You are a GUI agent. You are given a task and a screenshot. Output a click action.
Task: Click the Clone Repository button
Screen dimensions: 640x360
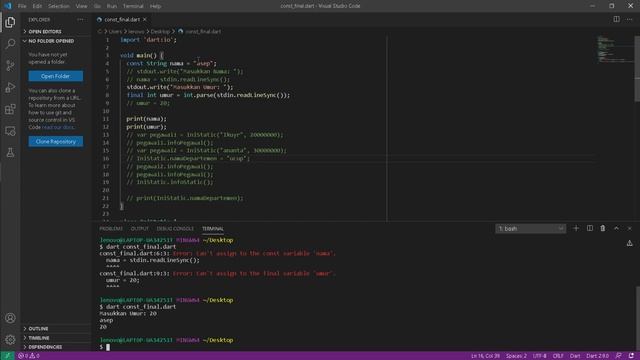point(56,141)
